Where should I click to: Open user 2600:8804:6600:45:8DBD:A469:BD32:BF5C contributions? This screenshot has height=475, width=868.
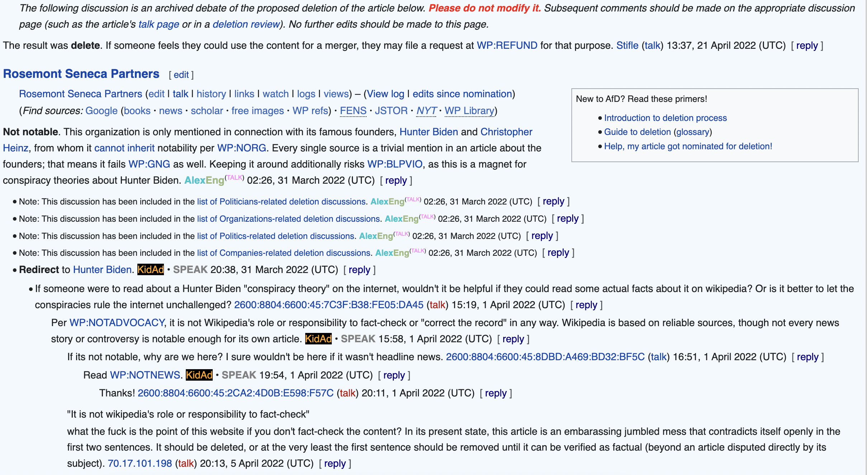point(545,357)
